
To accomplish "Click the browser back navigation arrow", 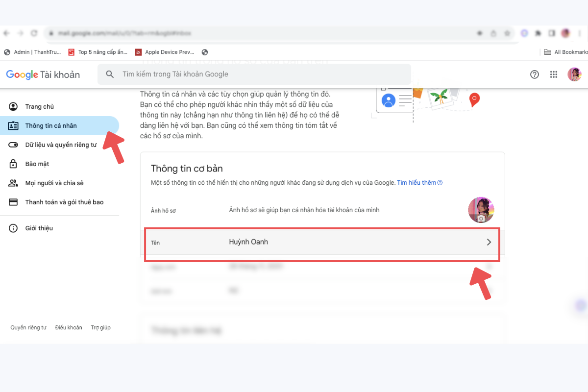I will coord(6,33).
